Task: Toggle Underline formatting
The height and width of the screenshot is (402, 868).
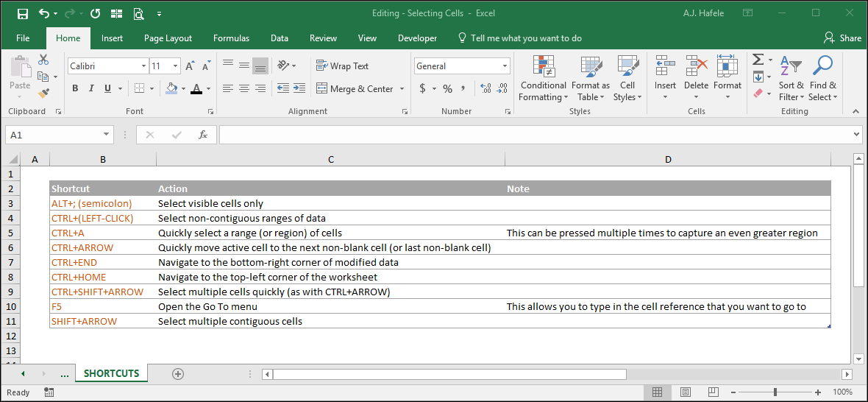Action: [x=107, y=88]
